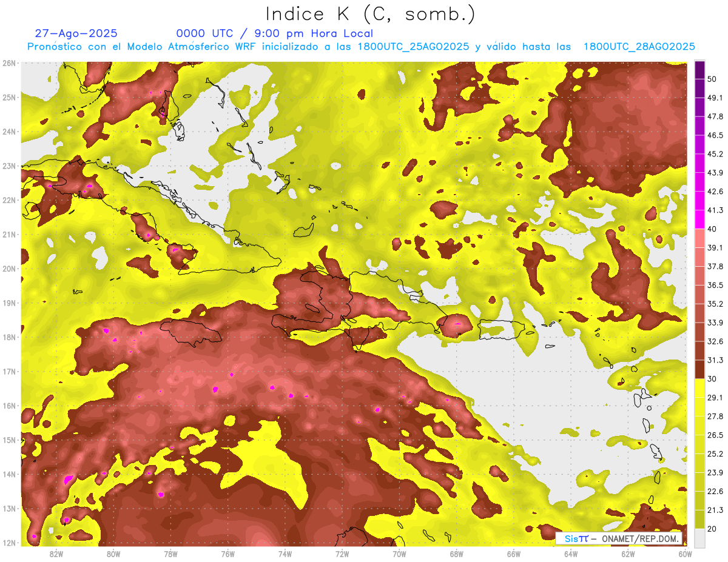Click the 'Indice K (C, somb.)' map title
This screenshot has width=728, height=562.
[371, 14]
